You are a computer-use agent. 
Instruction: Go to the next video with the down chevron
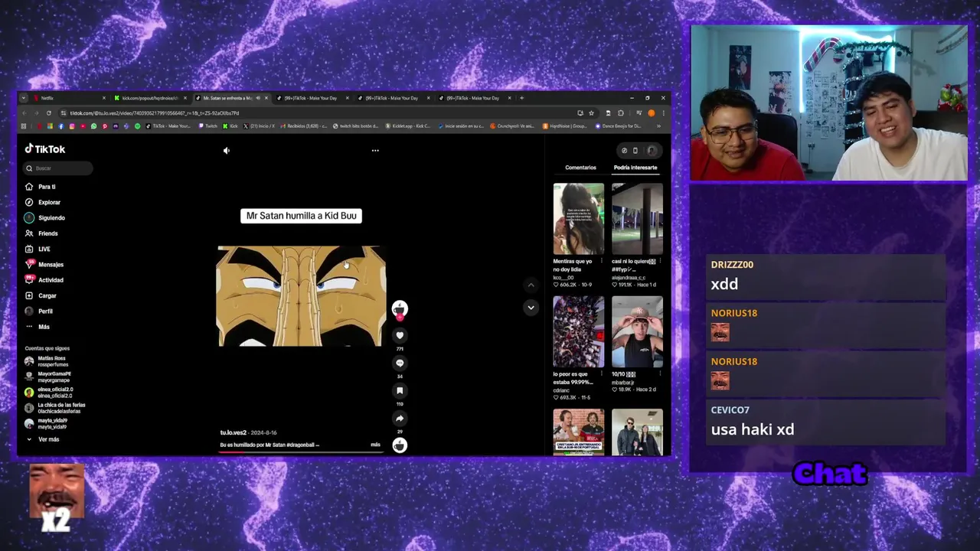(x=531, y=308)
